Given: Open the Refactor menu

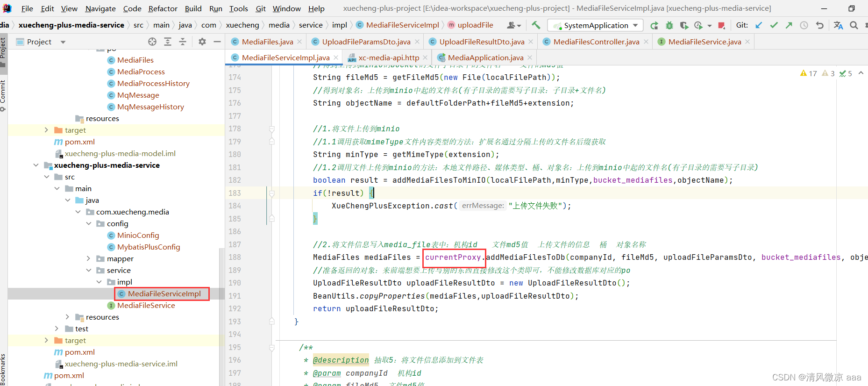Looking at the screenshot, I should pyautogui.click(x=163, y=8).
